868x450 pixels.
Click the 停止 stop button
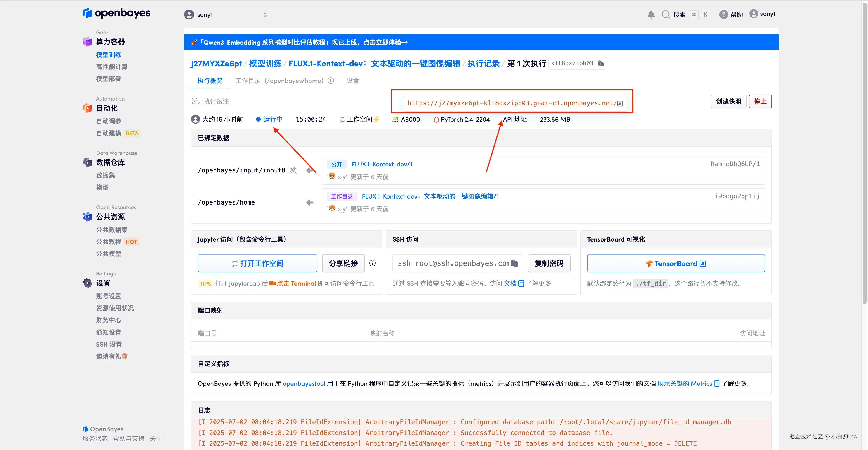760,102
